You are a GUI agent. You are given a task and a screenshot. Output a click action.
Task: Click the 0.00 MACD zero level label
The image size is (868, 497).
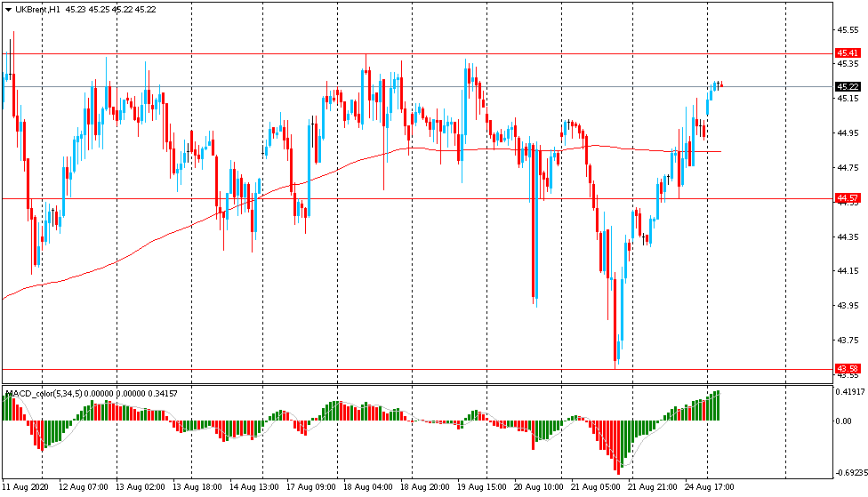click(x=843, y=421)
